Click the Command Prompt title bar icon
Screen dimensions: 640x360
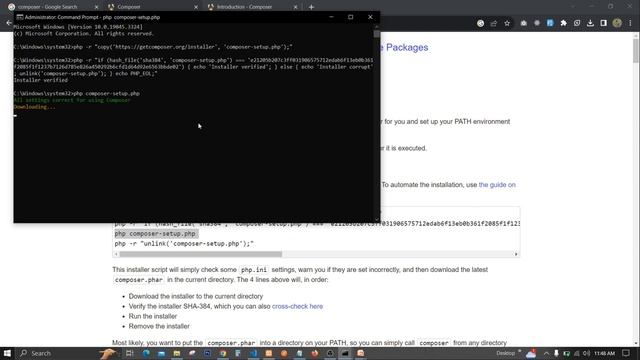pos(20,17)
